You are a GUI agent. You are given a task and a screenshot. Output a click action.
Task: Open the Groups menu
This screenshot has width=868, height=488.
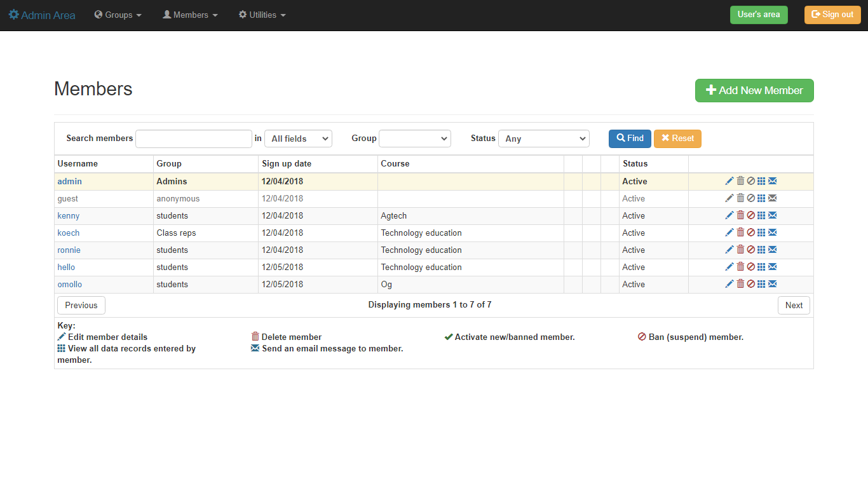tap(118, 15)
